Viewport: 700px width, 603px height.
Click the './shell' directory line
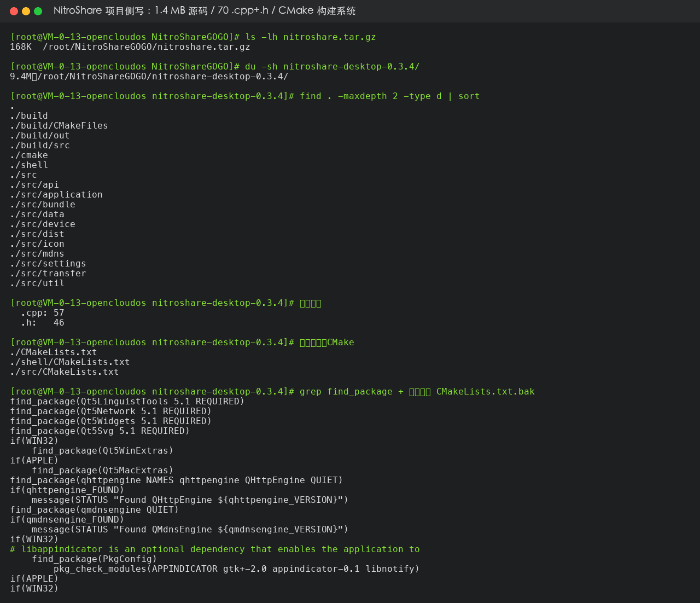point(29,165)
